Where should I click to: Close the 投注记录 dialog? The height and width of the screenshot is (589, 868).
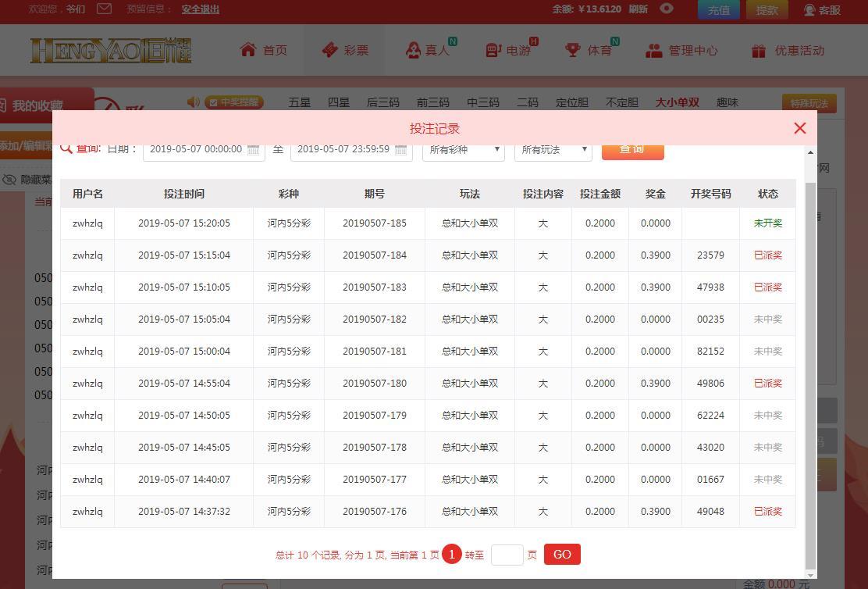800,129
